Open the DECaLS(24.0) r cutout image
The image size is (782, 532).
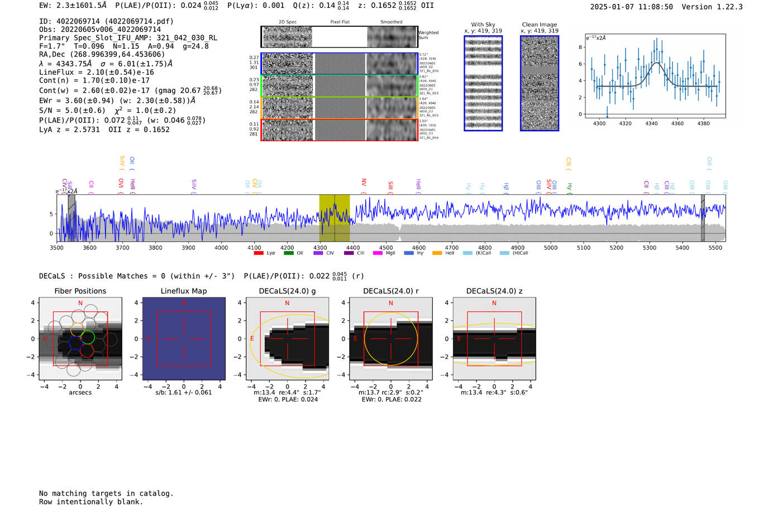point(391,339)
